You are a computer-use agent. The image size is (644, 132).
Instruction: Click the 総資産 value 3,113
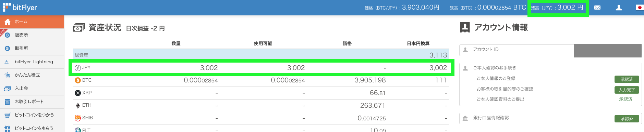coord(438,55)
